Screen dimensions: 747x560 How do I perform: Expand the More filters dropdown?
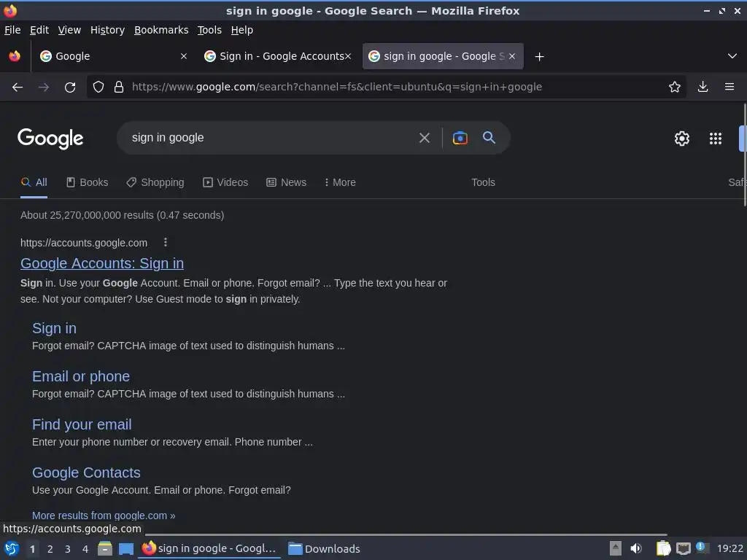[340, 182]
